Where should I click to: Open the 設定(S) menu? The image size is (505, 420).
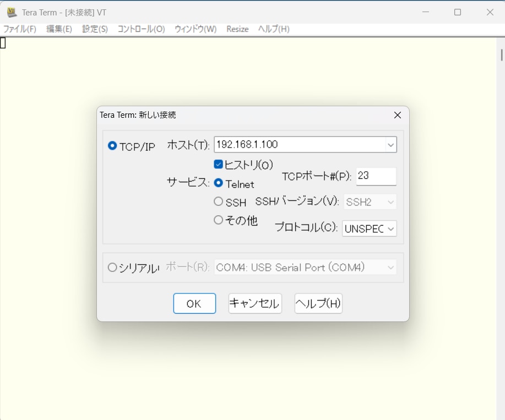coord(95,29)
